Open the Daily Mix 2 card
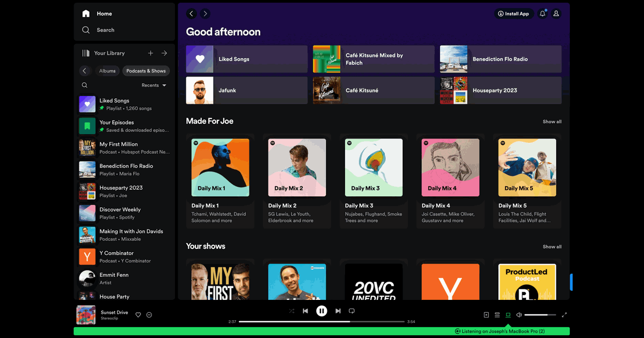 (297, 181)
